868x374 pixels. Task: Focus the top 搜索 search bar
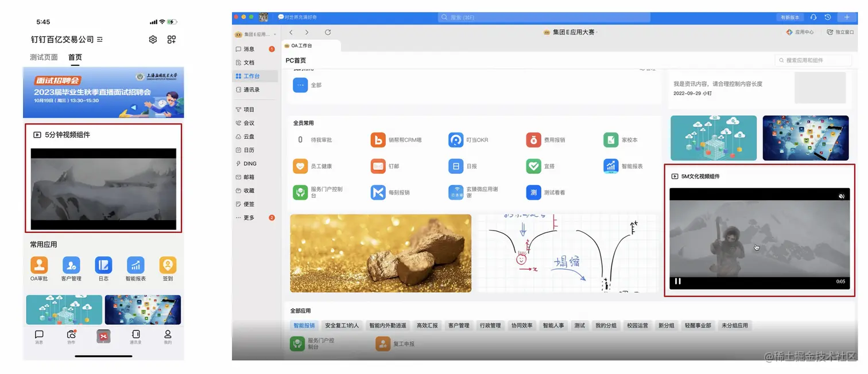click(x=544, y=18)
